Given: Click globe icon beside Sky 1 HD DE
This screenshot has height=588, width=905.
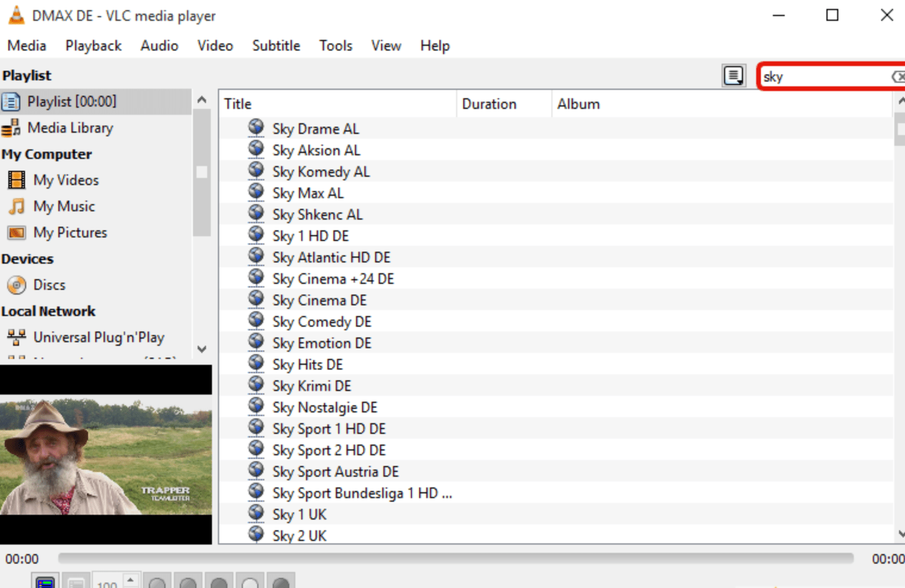Looking at the screenshot, I should click(256, 234).
